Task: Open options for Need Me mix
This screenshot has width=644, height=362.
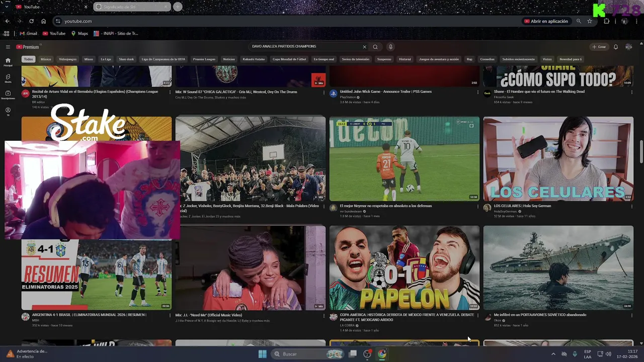Action: [x=324, y=316]
